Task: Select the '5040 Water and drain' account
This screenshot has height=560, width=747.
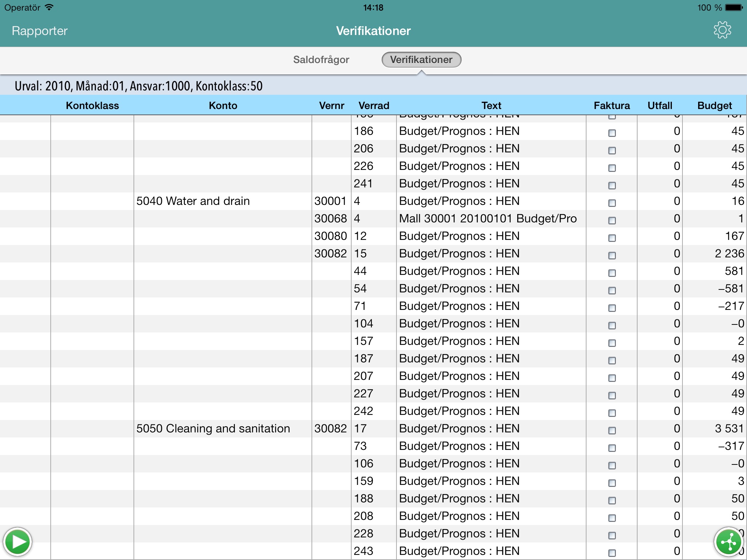Action: click(x=193, y=201)
